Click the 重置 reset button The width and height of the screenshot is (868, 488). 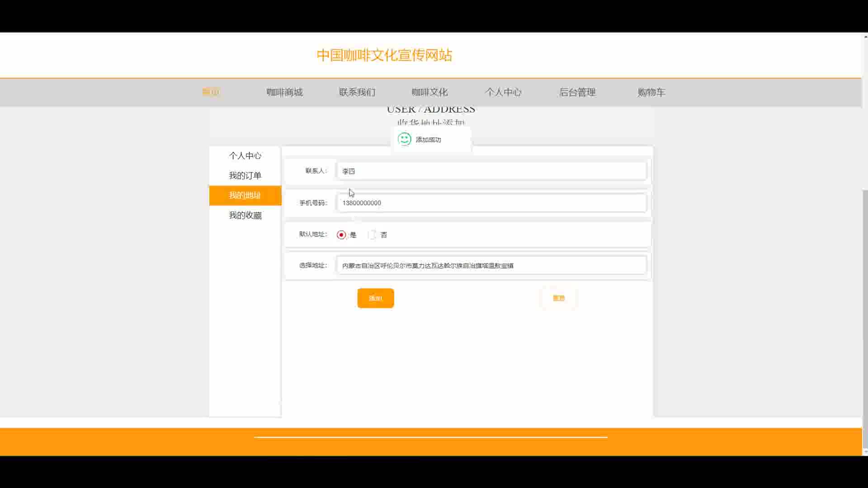(x=559, y=298)
